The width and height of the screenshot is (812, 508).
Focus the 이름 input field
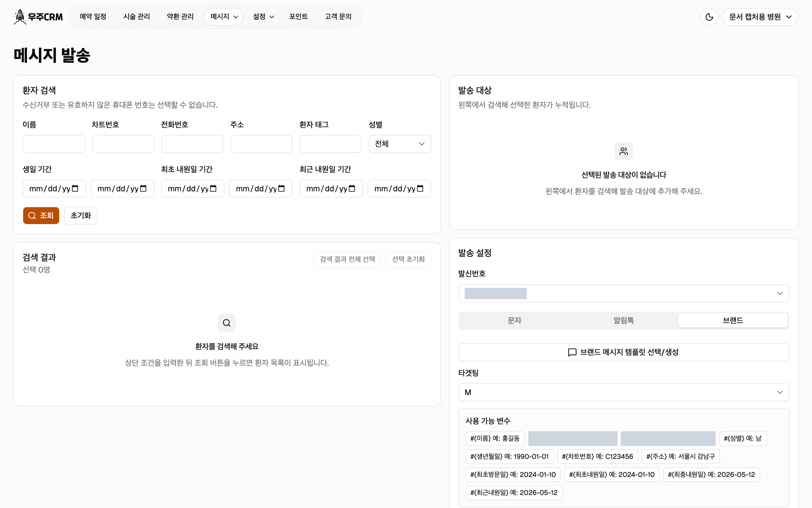tap(54, 144)
